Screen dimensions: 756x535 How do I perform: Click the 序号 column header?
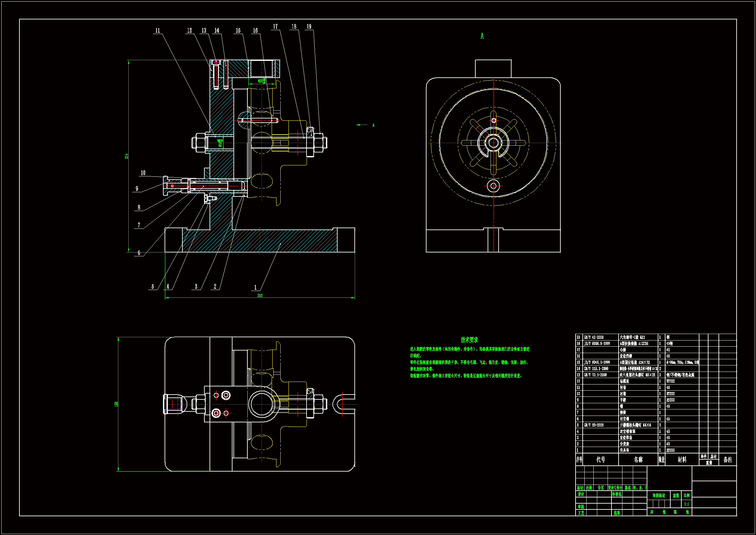[x=579, y=460]
